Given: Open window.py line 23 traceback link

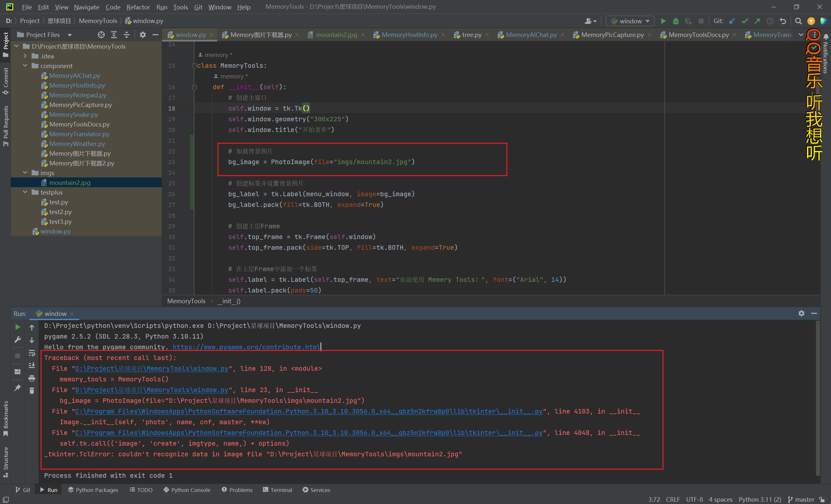Looking at the screenshot, I should coord(151,390).
